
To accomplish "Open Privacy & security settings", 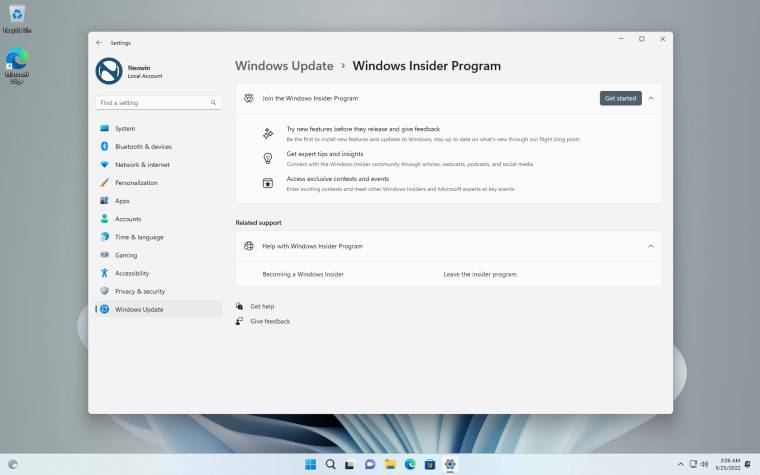I will click(158, 291).
